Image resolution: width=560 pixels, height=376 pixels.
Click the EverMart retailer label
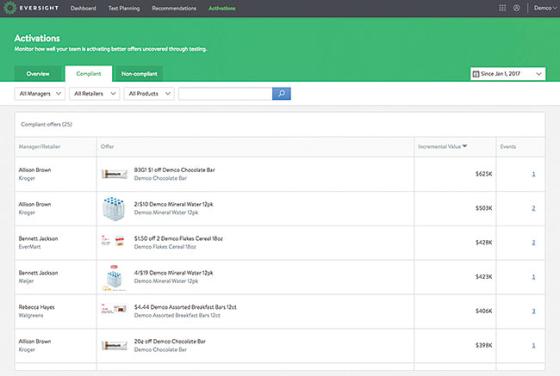pyautogui.click(x=30, y=247)
